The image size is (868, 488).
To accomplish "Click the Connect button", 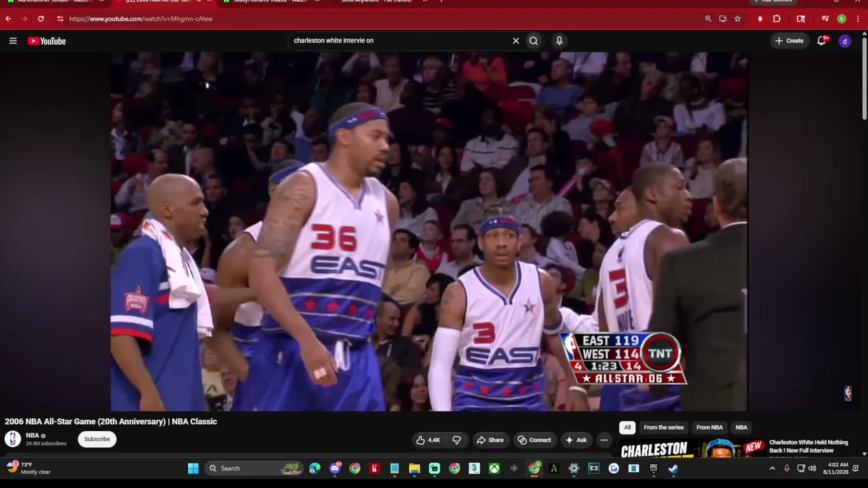I will click(x=534, y=440).
